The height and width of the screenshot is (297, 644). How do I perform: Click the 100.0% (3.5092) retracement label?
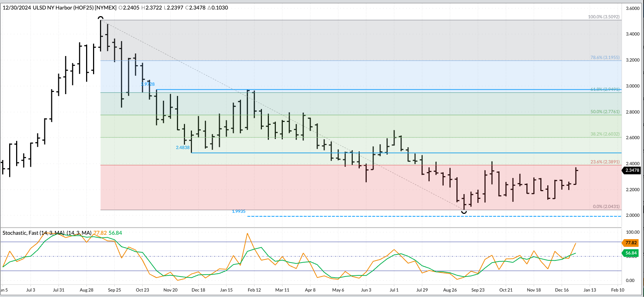604,17
